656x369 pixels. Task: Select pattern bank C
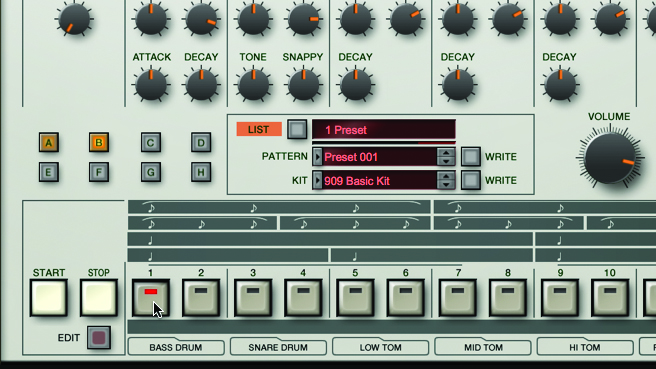151,142
